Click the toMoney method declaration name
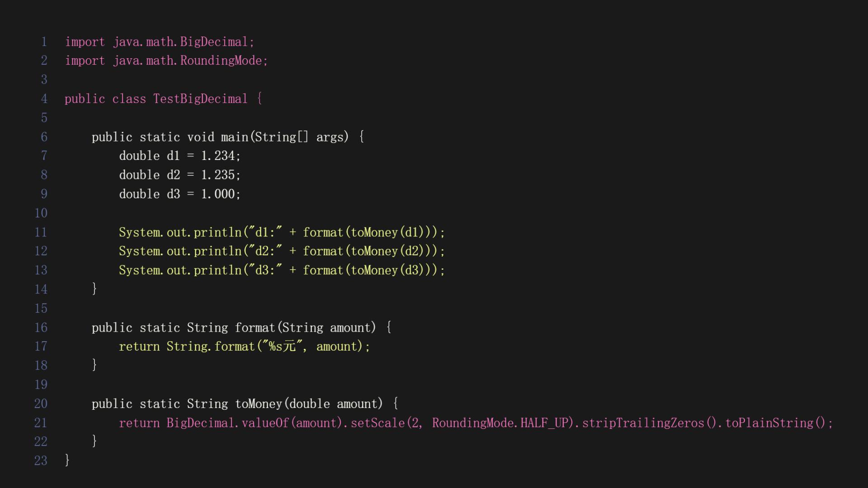 pyautogui.click(x=259, y=404)
